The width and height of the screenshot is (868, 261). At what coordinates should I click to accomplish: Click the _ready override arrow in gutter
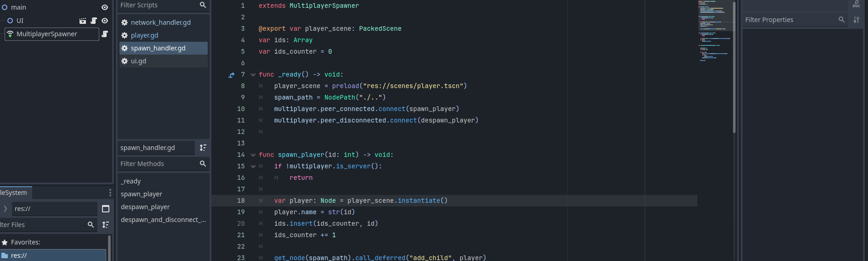(232, 75)
